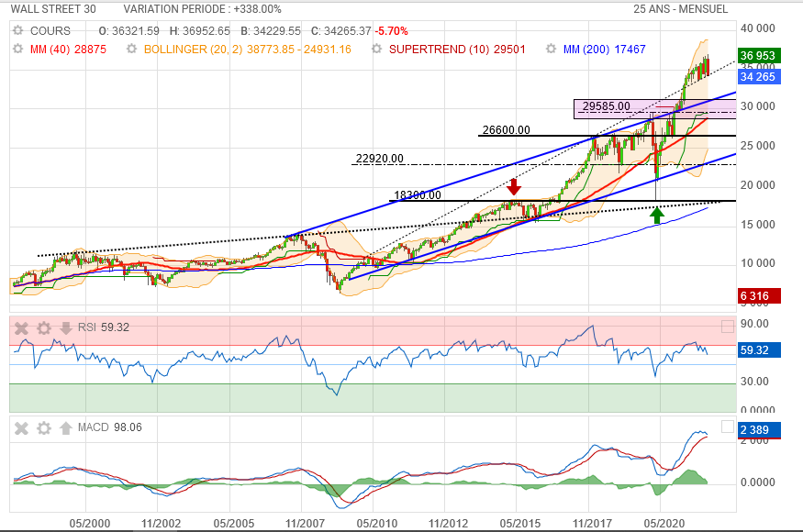This screenshot has width=803, height=532.
Task: Toggle the RSI panel checkbox
Action: coord(727,327)
